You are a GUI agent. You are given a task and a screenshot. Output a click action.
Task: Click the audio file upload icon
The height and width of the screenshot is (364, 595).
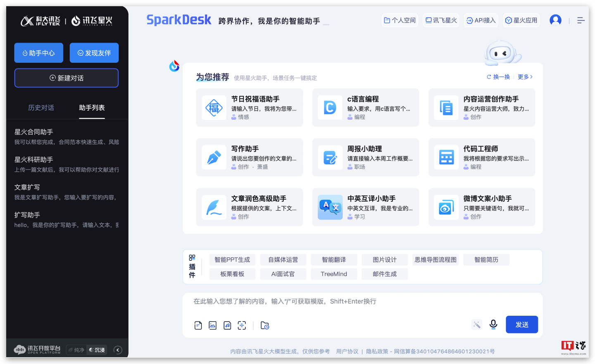pos(227,326)
